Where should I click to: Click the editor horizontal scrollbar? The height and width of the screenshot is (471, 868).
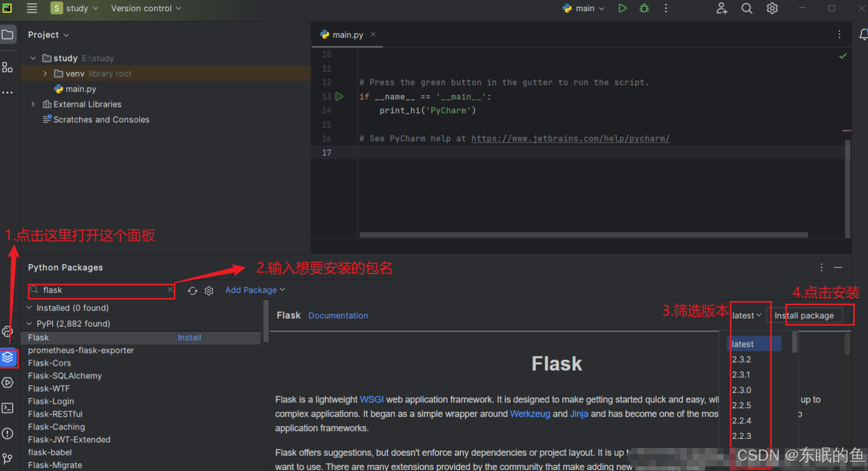[x=583, y=235]
